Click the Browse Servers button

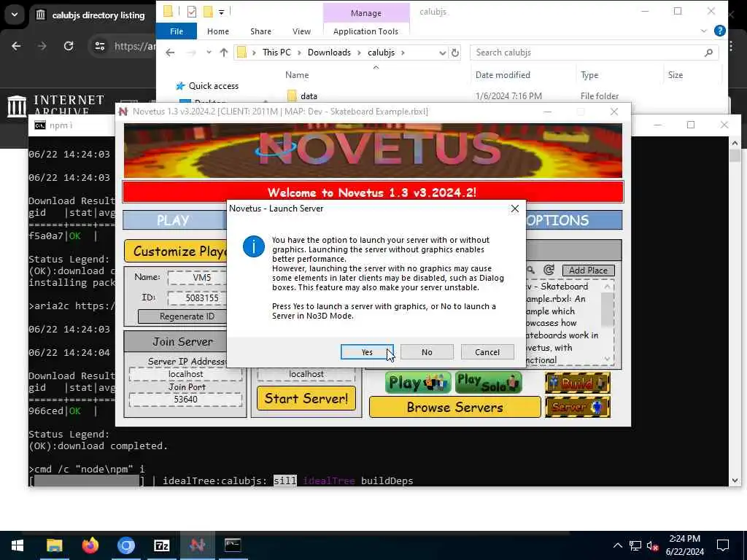coord(454,407)
